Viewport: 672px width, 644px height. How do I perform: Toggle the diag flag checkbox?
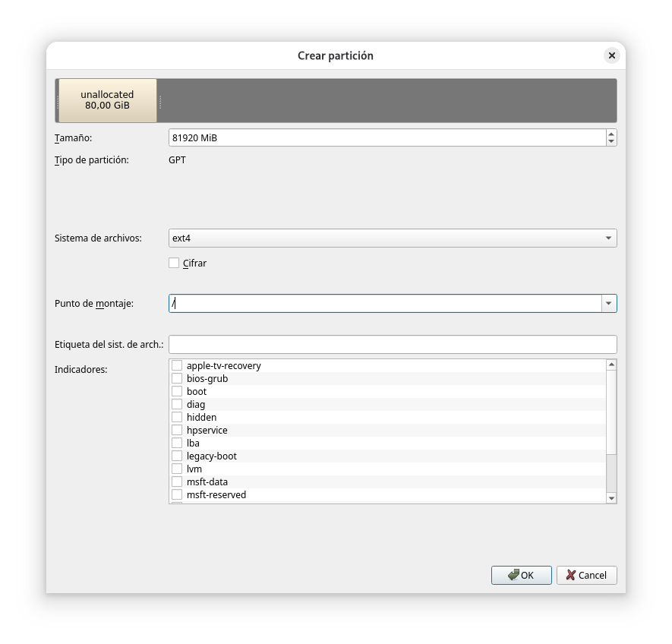(x=177, y=404)
